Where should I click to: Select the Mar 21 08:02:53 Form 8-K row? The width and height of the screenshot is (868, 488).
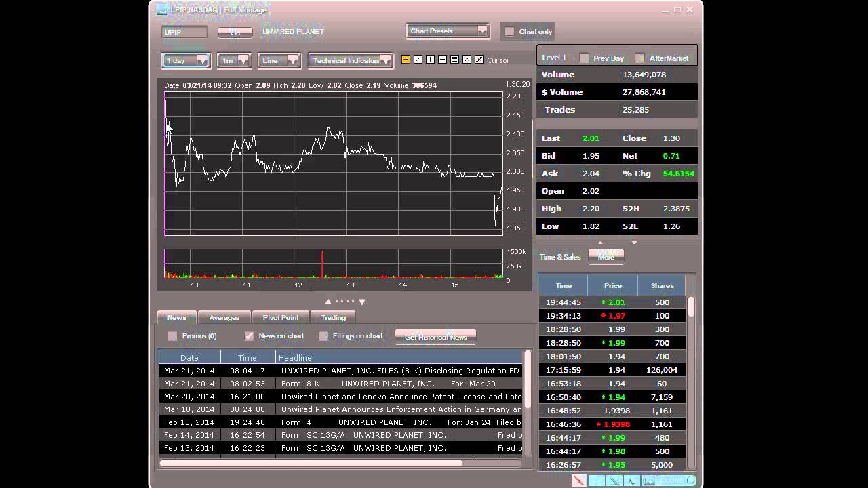[x=340, y=384]
